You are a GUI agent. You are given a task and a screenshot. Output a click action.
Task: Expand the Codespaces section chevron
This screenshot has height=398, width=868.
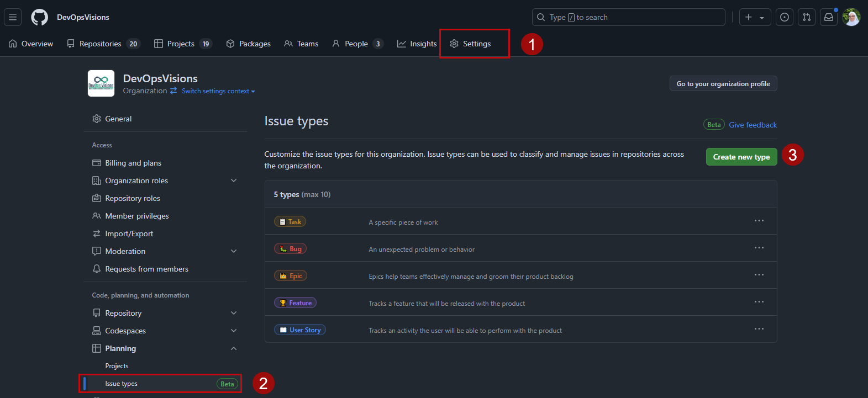(234, 331)
